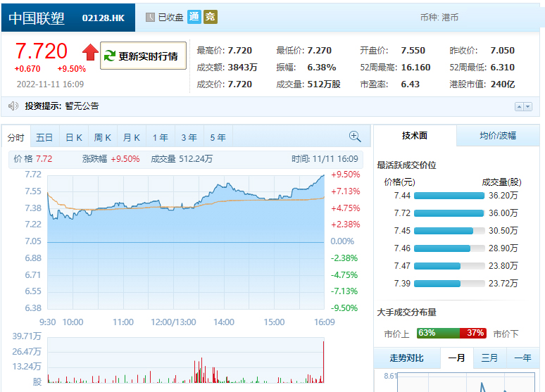This screenshot has height=392, width=545.
Task: Click the magnifier zoom chart icon
Action: pyautogui.click(x=355, y=137)
